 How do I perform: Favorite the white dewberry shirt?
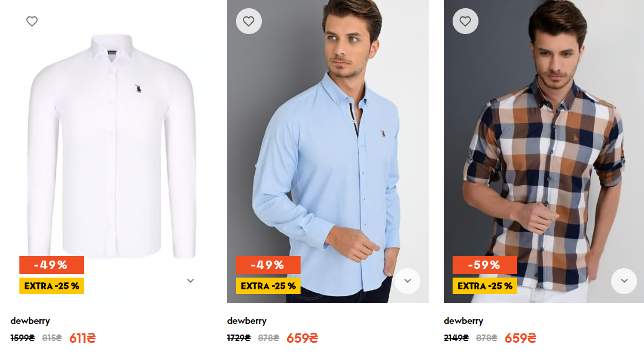pyautogui.click(x=32, y=22)
